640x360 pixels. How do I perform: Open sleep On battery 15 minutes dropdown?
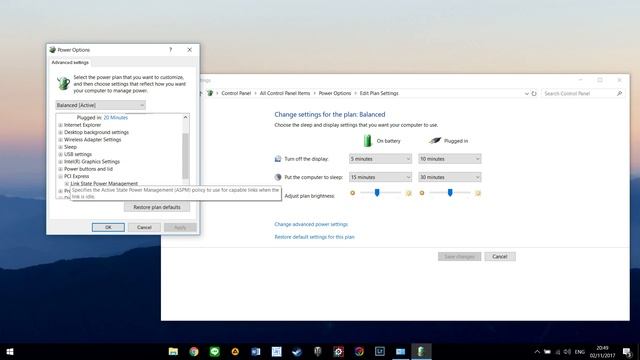[x=380, y=177]
